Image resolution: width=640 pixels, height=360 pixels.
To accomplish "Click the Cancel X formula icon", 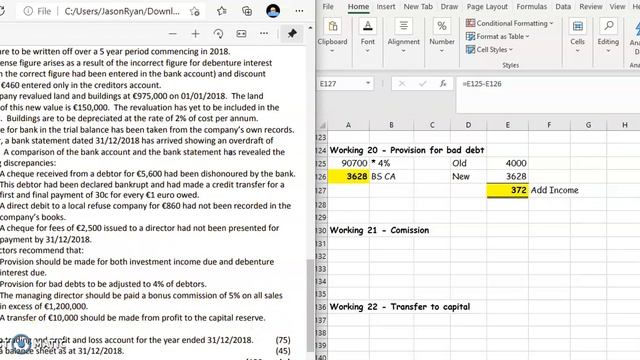I will (x=402, y=84).
